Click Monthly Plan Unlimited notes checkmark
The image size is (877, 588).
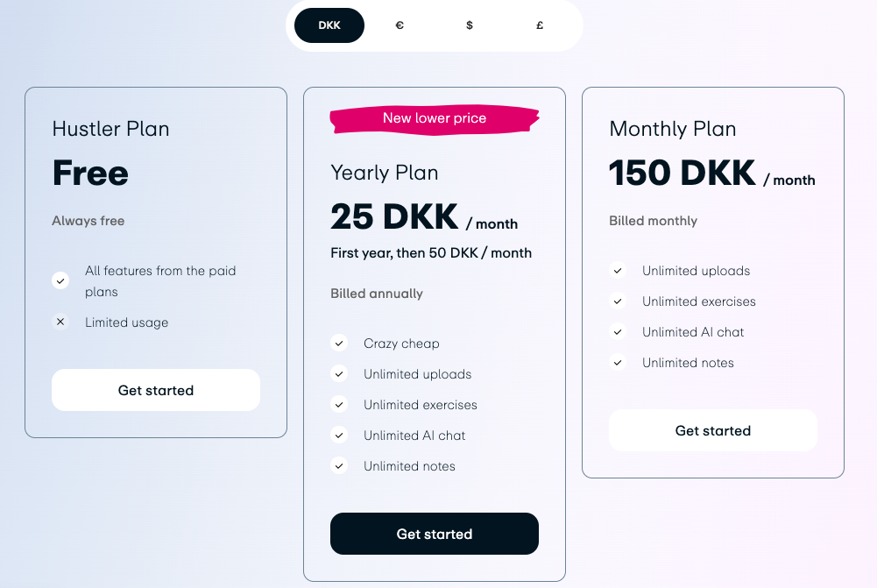(618, 363)
